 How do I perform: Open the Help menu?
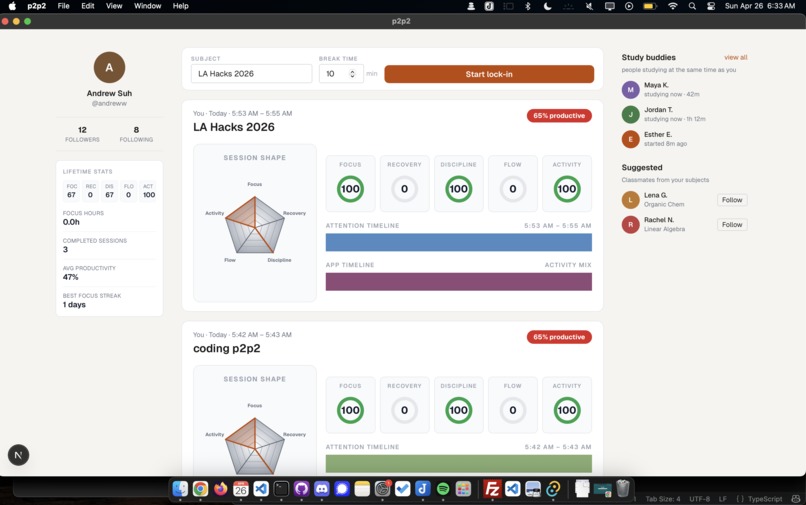pyautogui.click(x=180, y=6)
